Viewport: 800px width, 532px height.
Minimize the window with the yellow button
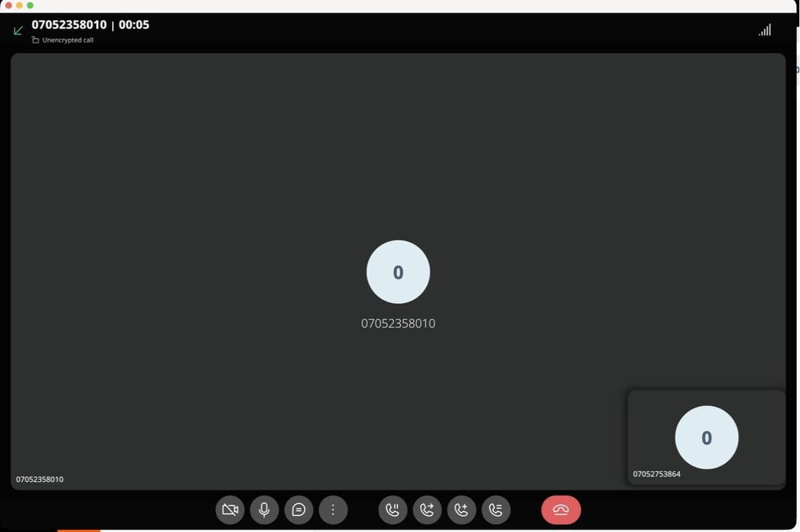click(x=19, y=5)
